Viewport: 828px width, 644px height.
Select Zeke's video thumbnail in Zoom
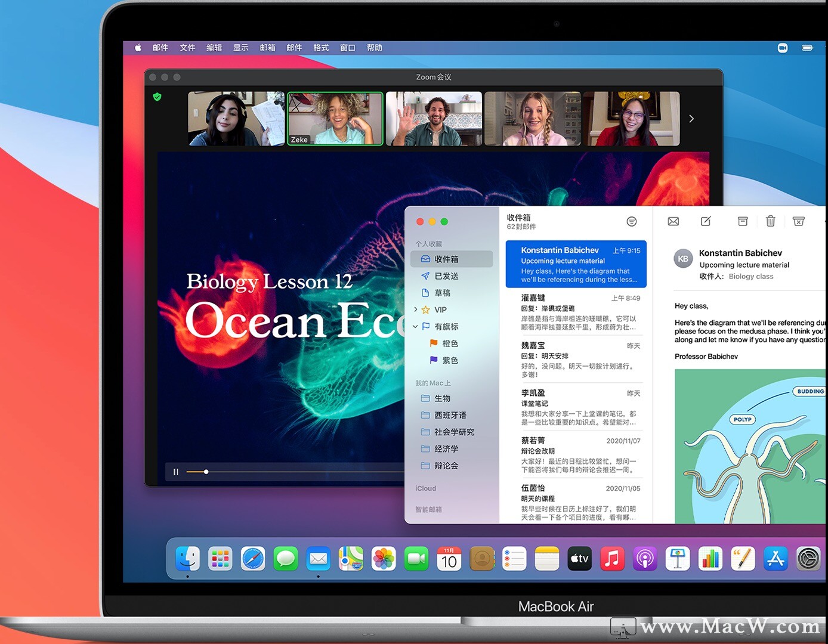point(335,119)
